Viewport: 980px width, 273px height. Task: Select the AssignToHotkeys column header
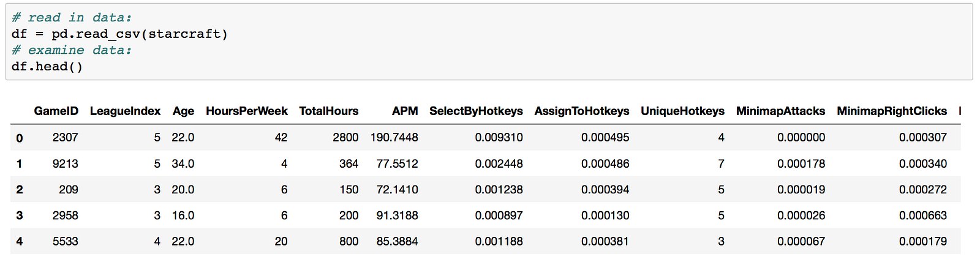coord(581,111)
